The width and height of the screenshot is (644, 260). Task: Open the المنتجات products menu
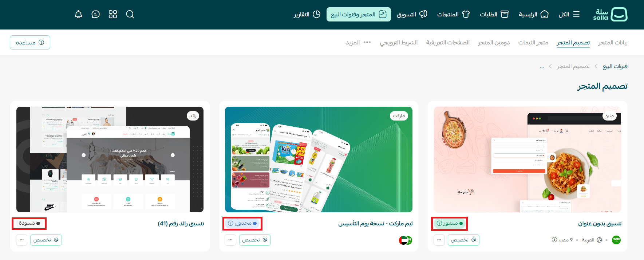point(453,14)
